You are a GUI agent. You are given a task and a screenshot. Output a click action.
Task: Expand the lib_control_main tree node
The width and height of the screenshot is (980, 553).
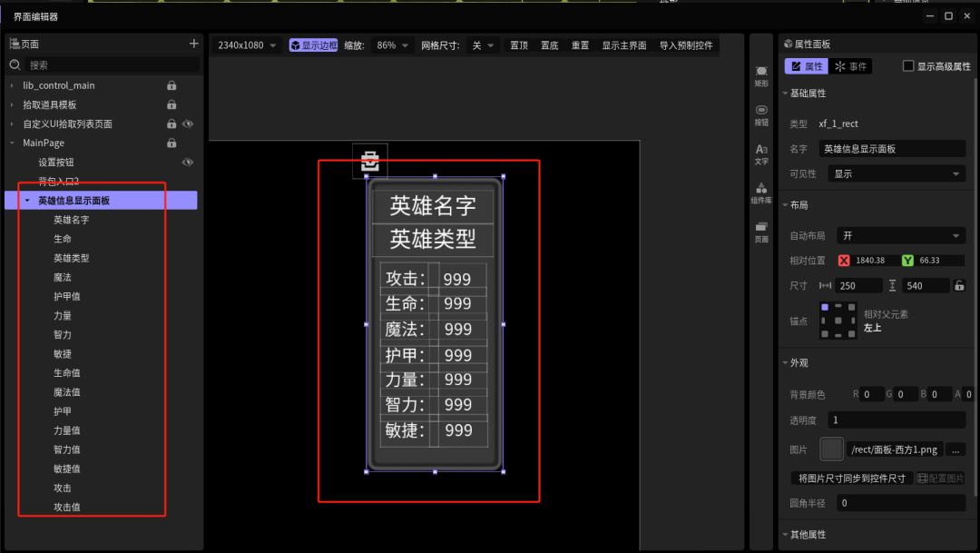(12, 85)
